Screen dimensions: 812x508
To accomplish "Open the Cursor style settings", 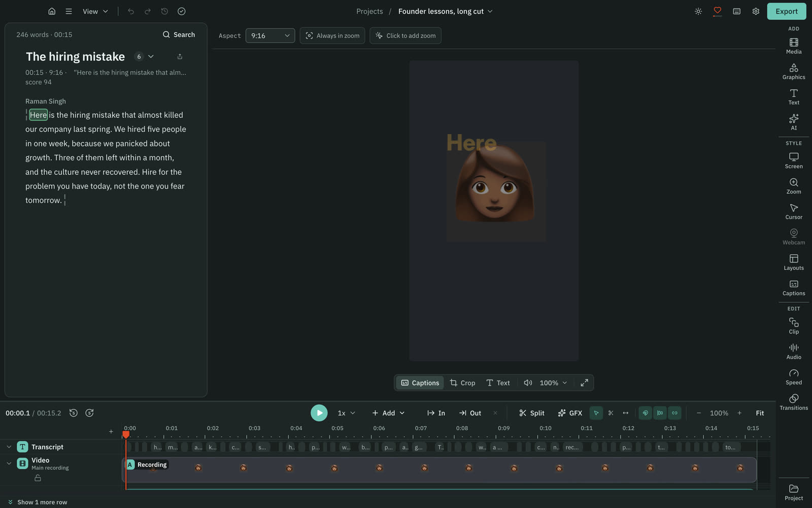I will [794, 211].
